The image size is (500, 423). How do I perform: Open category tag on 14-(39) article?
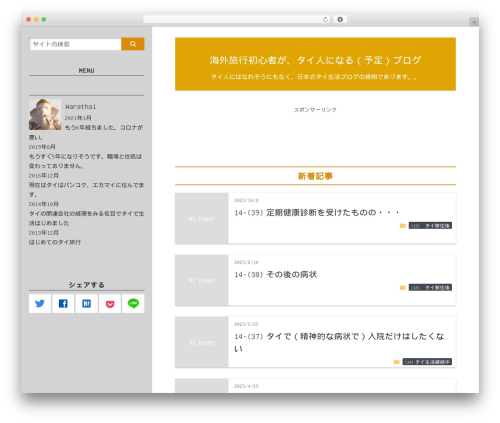click(430, 226)
